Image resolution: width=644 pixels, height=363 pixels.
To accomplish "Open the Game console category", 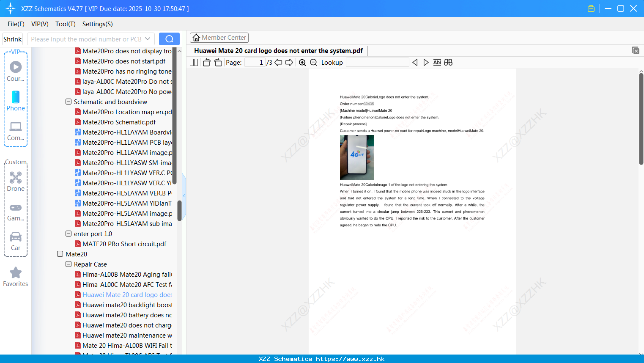I will click(x=16, y=212).
